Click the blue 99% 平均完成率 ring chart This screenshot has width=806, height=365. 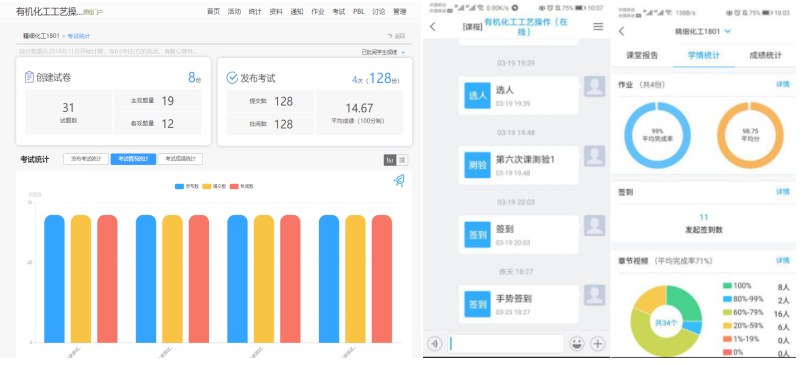657,135
